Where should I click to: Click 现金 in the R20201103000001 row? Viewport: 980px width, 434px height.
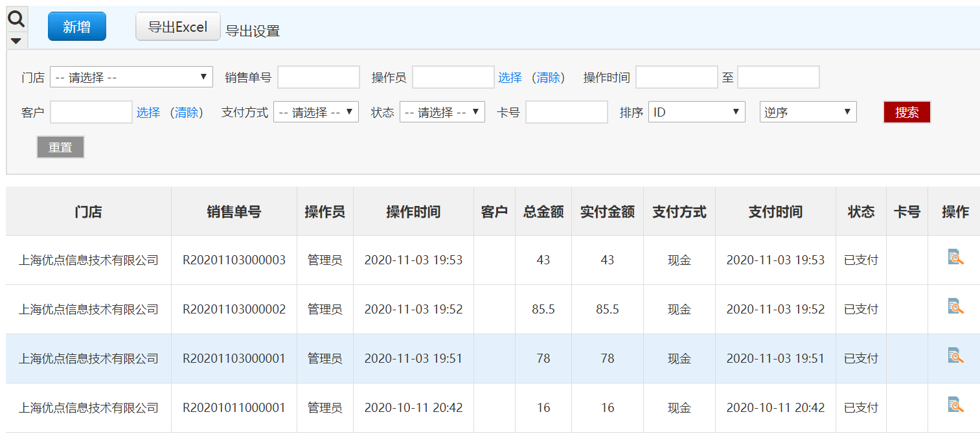(679, 358)
